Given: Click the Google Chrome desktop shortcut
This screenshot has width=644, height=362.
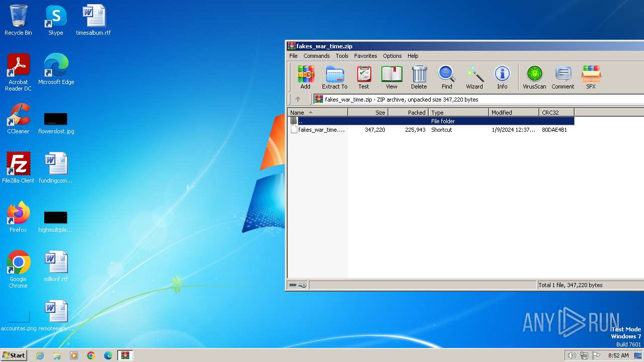Looking at the screenshot, I should click(x=18, y=269).
